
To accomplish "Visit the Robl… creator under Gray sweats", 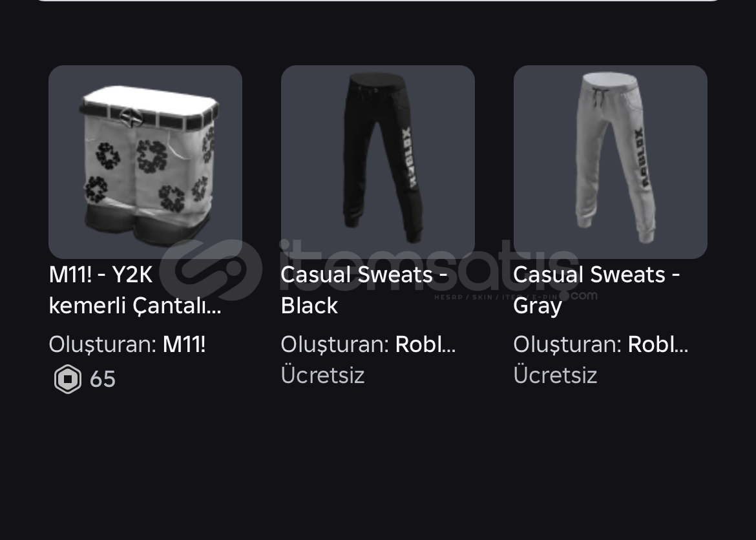I will (x=658, y=344).
